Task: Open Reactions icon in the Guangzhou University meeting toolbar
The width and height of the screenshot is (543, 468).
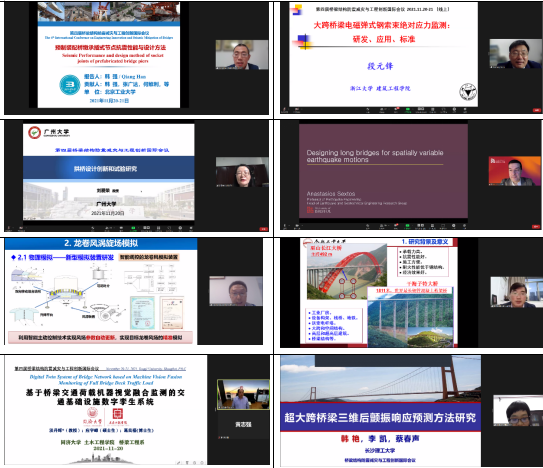Action: 180,228
